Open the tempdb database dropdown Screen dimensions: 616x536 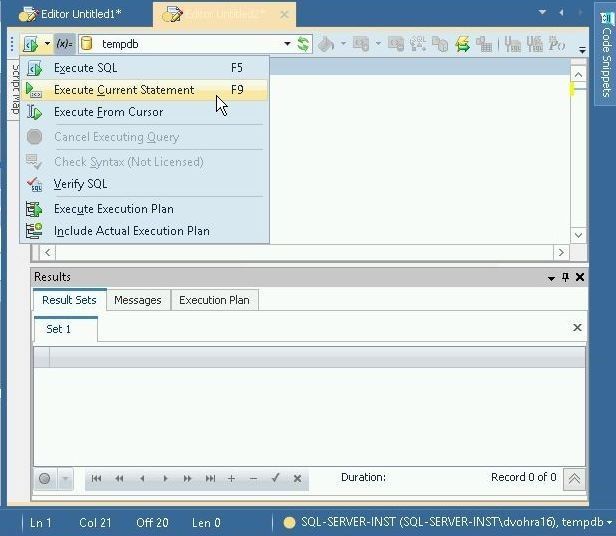(287, 44)
